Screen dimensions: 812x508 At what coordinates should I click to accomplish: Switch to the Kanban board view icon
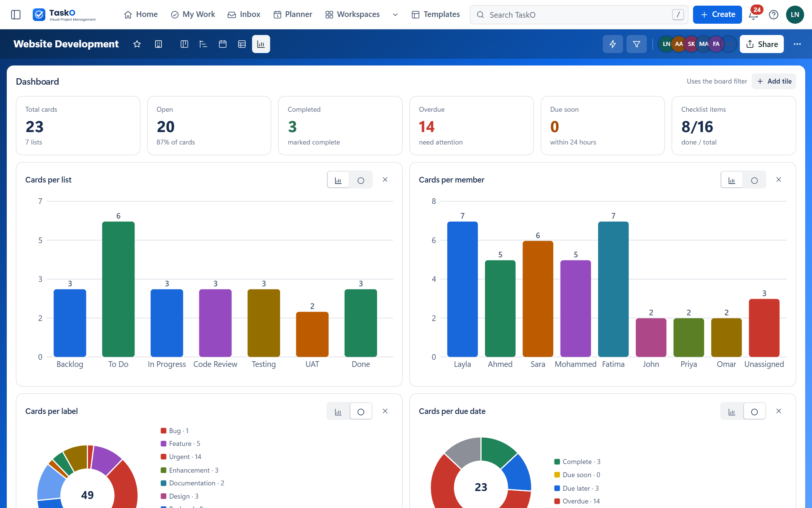[184, 44]
